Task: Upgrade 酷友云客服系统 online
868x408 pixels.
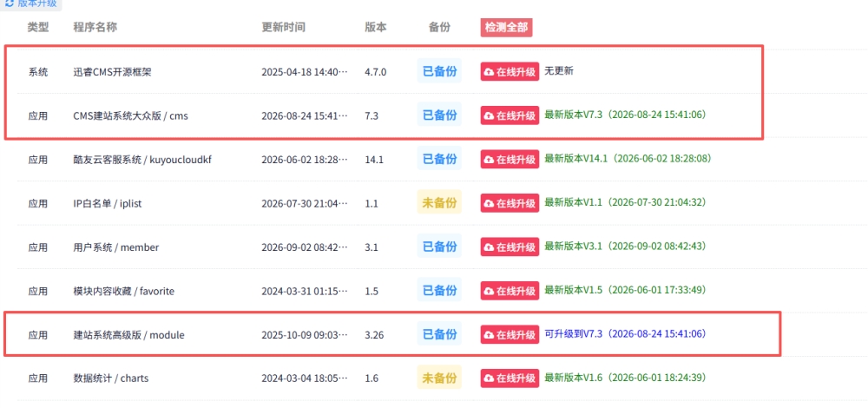Action: coord(510,160)
